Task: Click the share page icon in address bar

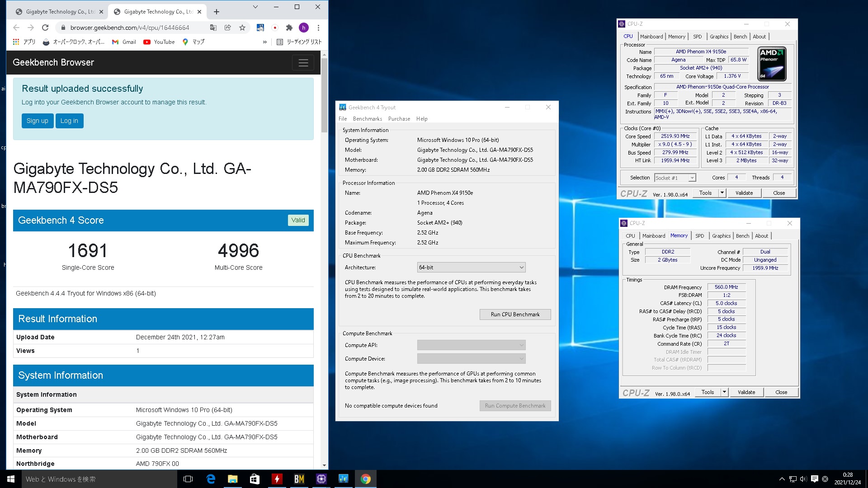Action: [x=228, y=28]
